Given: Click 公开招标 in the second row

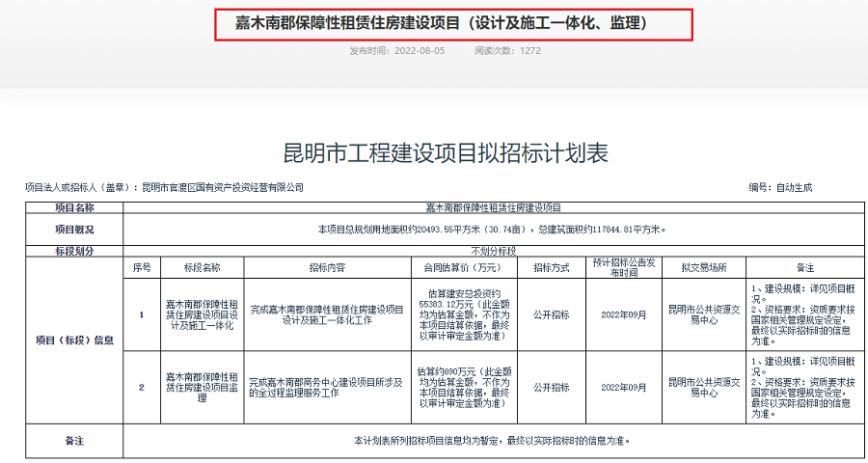Looking at the screenshot, I should click(x=551, y=387).
